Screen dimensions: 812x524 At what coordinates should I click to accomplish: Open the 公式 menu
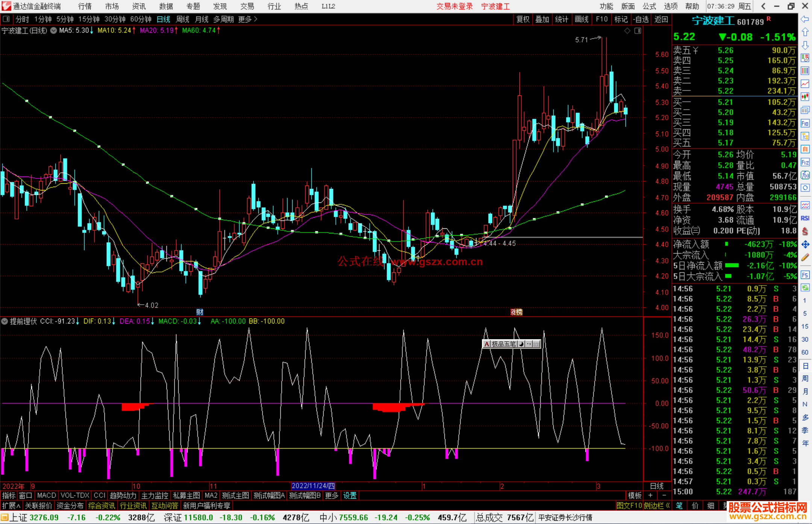pos(649,6)
